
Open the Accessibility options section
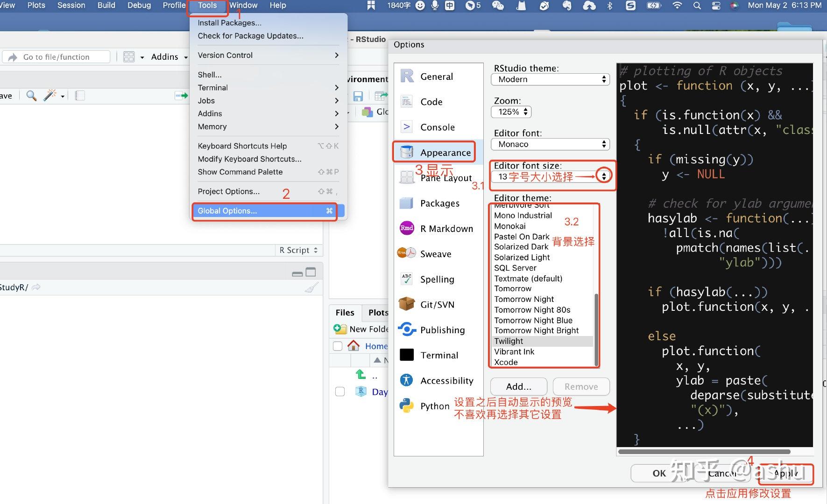pyautogui.click(x=437, y=381)
